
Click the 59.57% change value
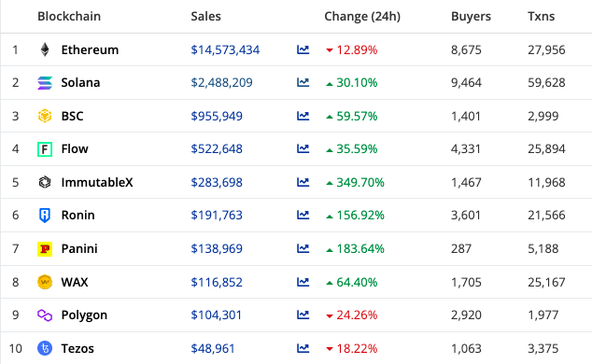[x=357, y=116]
